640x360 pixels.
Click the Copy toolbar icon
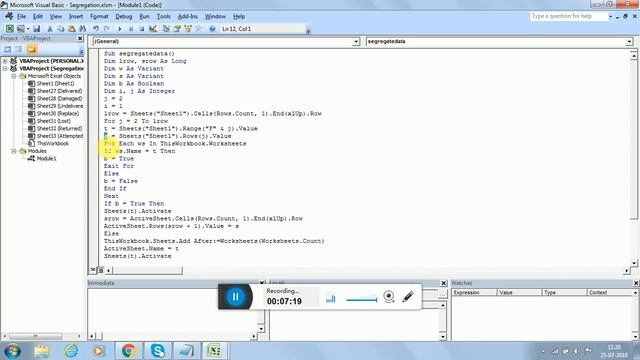click(61, 29)
